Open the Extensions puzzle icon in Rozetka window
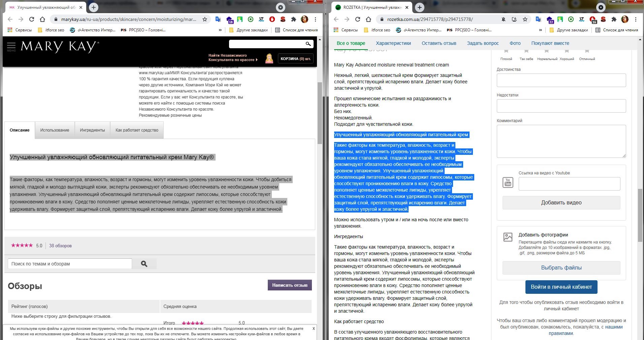Image resolution: width=644 pixels, height=340 pixels. [614, 19]
